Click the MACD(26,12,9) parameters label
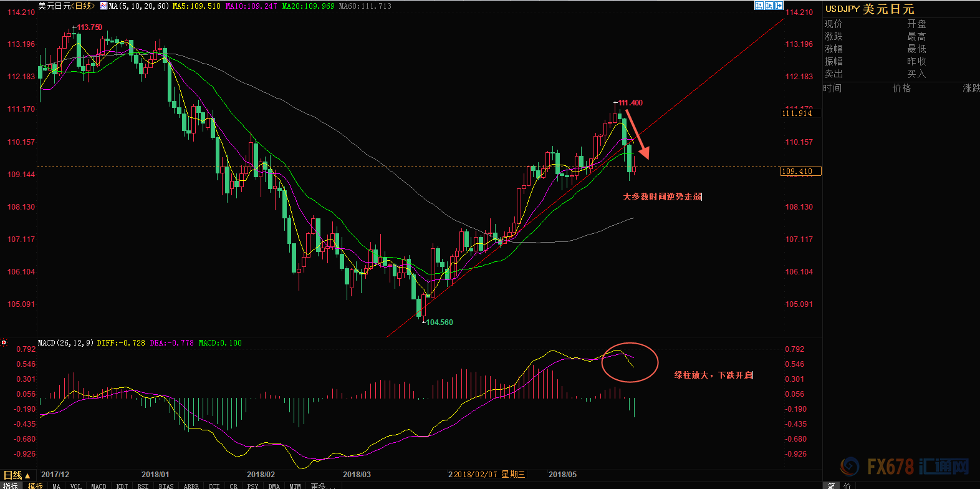Image resolution: width=980 pixels, height=489 pixels. 65,343
